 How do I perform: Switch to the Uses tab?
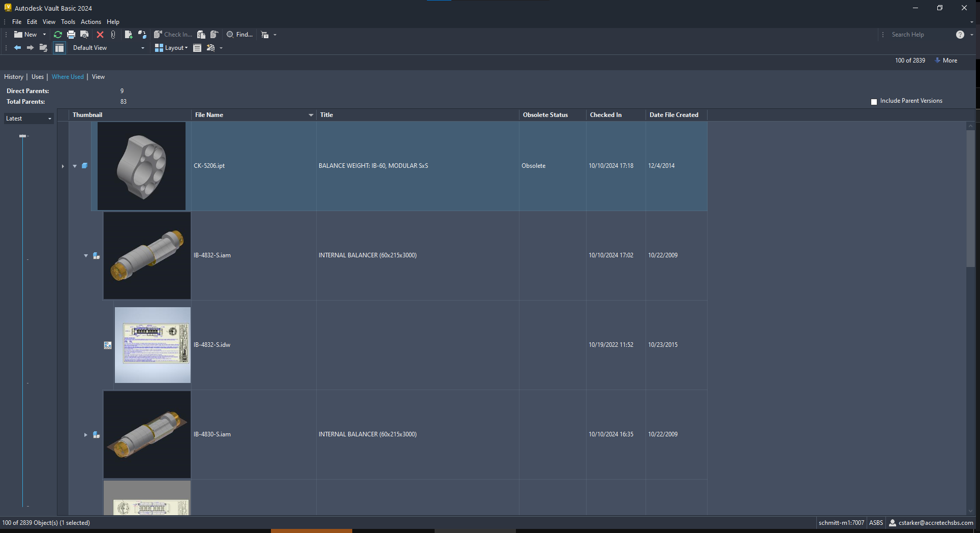38,77
